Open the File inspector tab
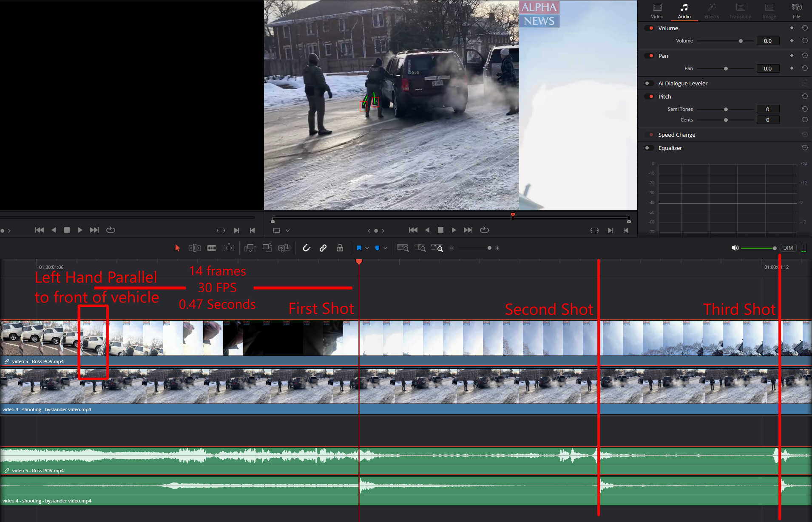812x522 pixels. [796, 11]
